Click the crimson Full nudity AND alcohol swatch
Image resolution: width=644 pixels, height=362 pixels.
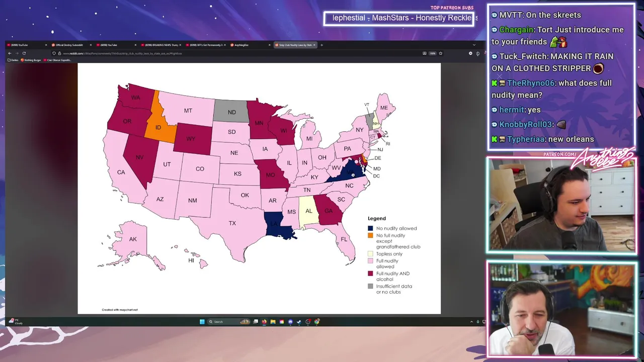click(x=370, y=274)
